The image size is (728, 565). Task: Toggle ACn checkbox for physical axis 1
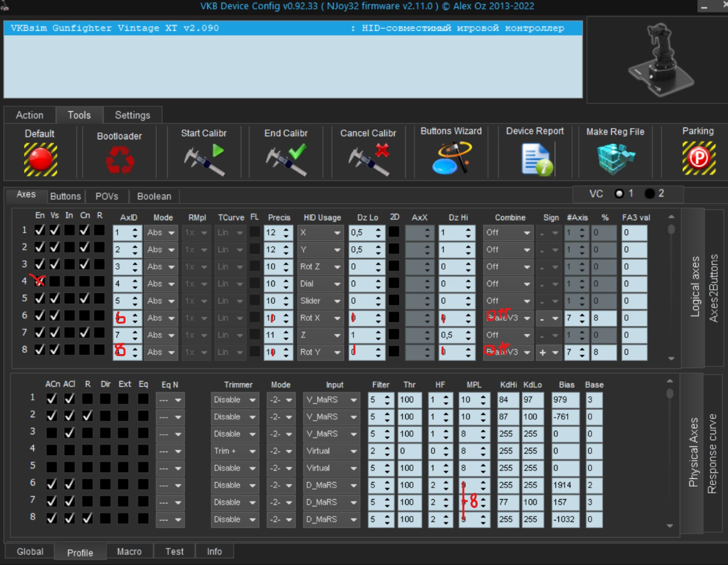pyautogui.click(x=52, y=399)
